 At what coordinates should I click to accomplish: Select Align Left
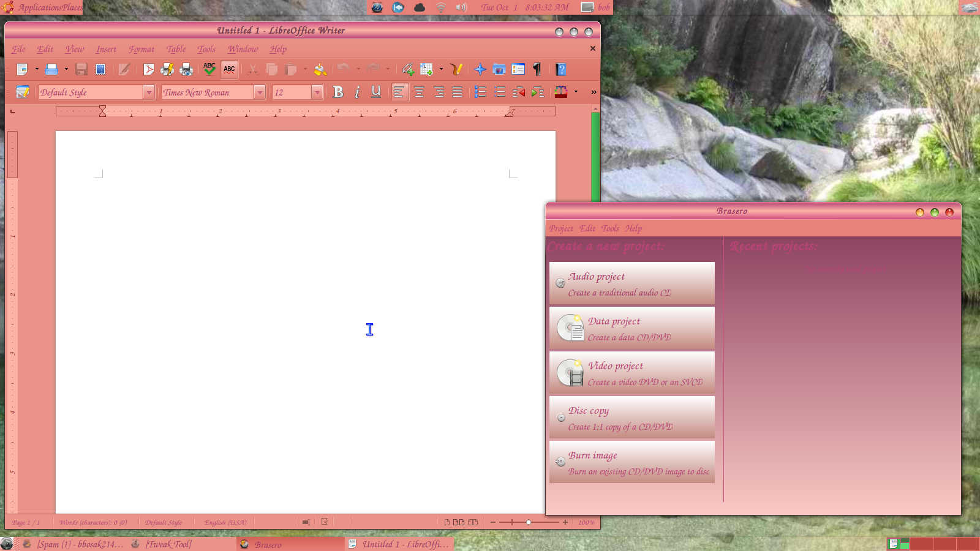click(399, 92)
